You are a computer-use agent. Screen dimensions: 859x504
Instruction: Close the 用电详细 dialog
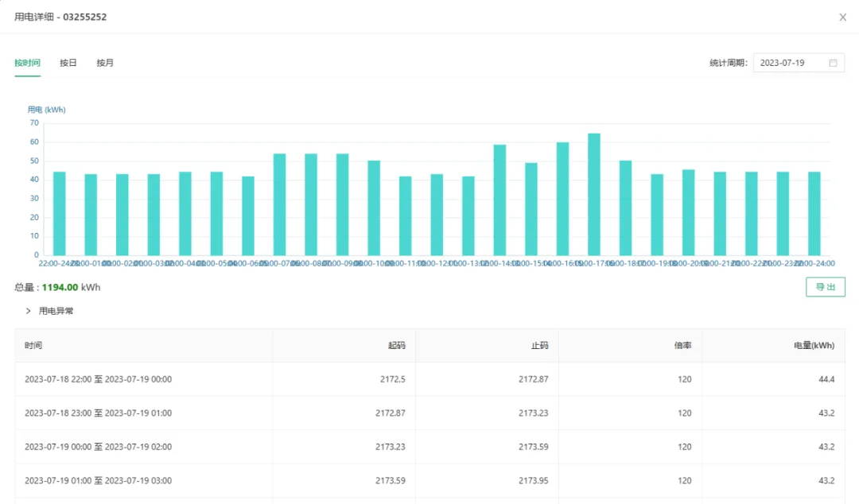[842, 17]
